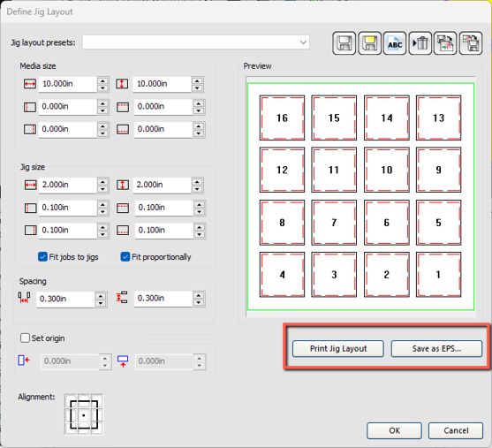Decrease jig height with down arrow
Viewport: 492px width, 448px height.
click(x=197, y=189)
